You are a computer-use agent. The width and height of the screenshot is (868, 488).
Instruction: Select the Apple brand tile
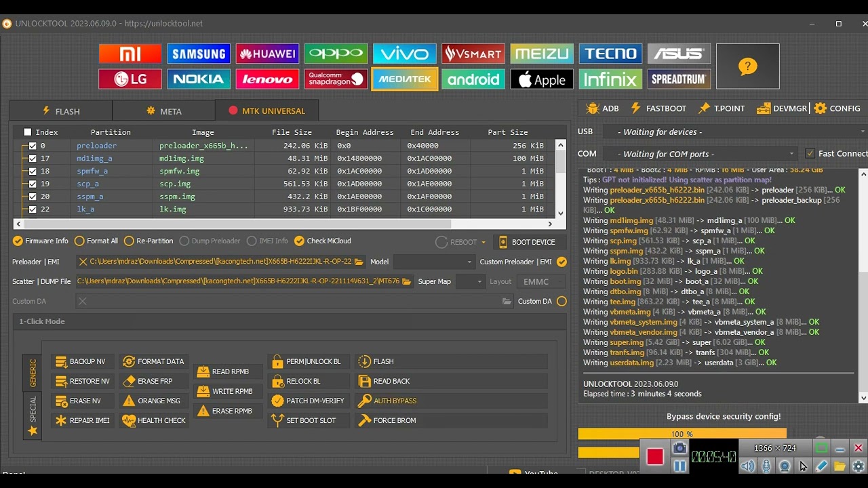[542, 79]
